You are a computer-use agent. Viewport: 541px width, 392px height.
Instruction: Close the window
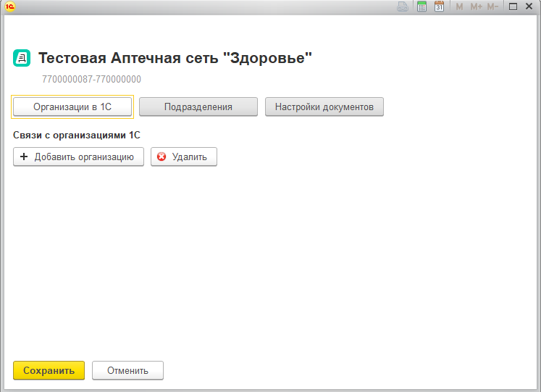coord(529,7)
